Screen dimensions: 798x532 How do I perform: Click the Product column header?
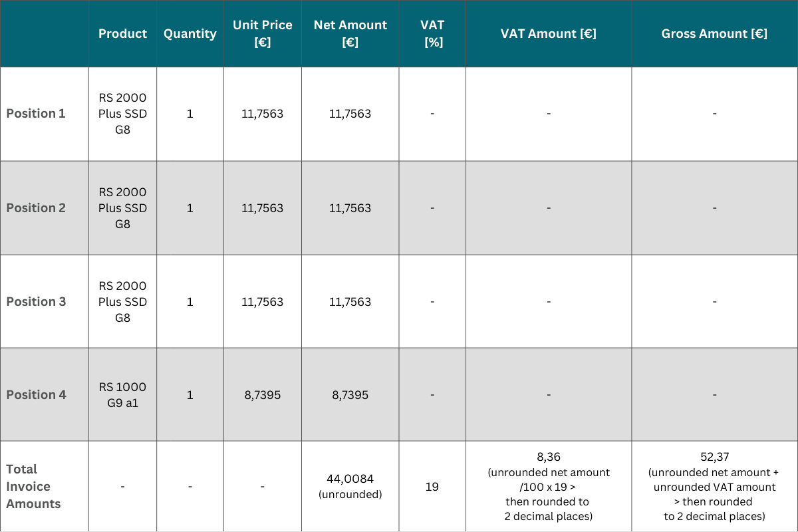pos(122,33)
